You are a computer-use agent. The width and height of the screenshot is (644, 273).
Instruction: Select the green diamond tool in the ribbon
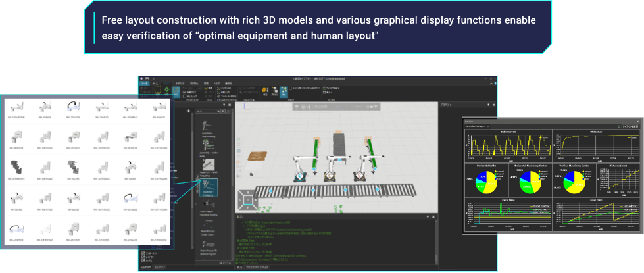(166, 89)
